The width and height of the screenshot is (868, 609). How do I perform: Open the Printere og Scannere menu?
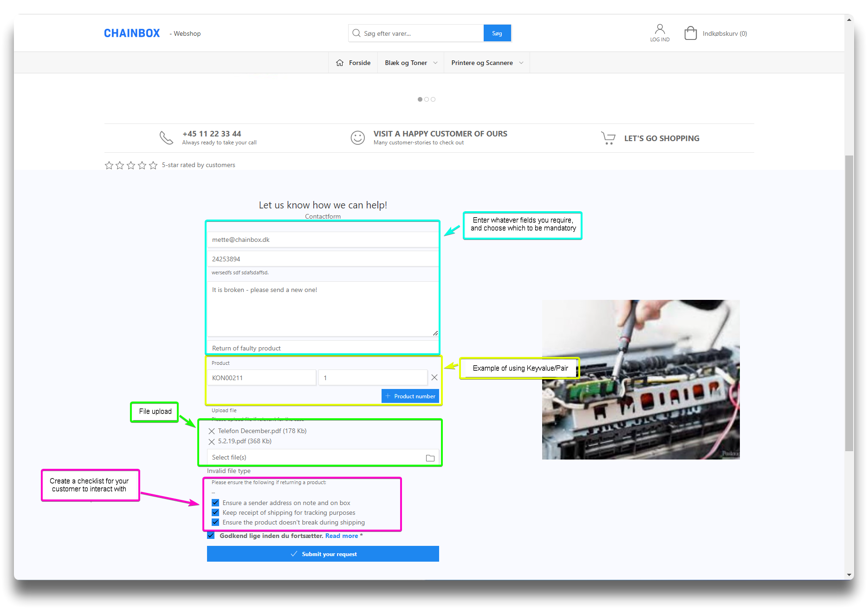[x=482, y=63]
